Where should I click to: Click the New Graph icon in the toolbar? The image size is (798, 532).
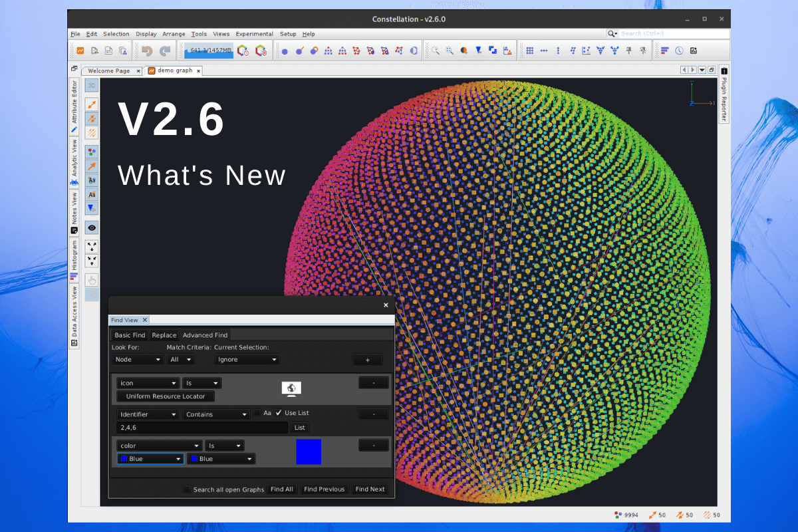click(80, 51)
